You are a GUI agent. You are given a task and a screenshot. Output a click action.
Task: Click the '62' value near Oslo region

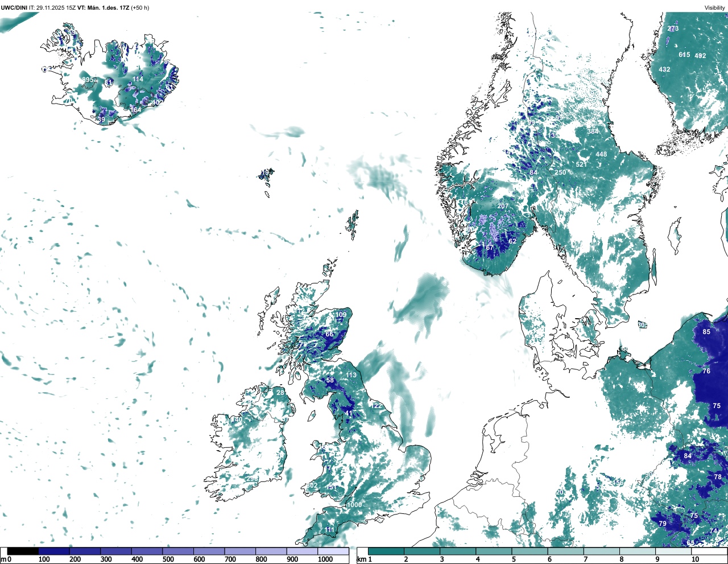(512, 241)
